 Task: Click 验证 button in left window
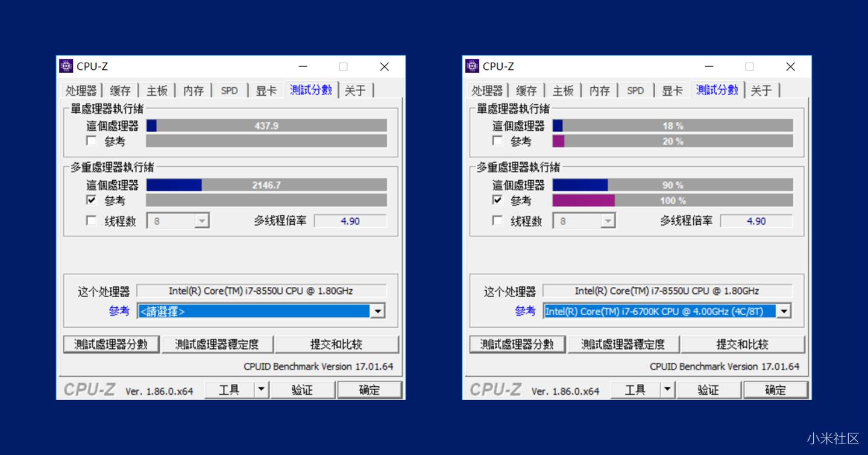click(303, 390)
